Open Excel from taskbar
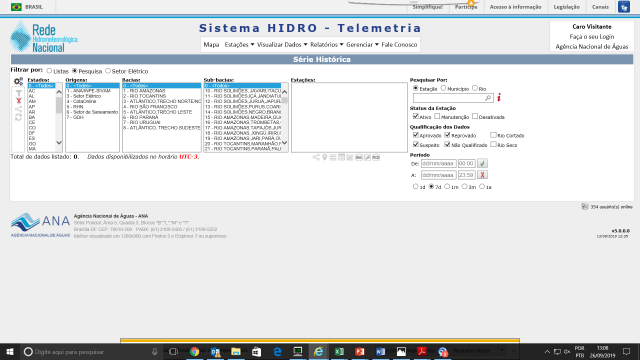 click(x=339, y=351)
